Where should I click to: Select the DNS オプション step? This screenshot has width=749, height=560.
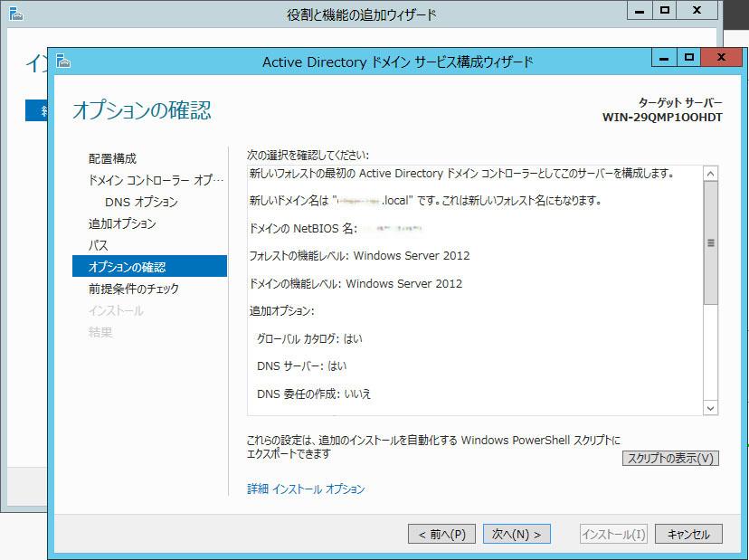[x=141, y=202]
